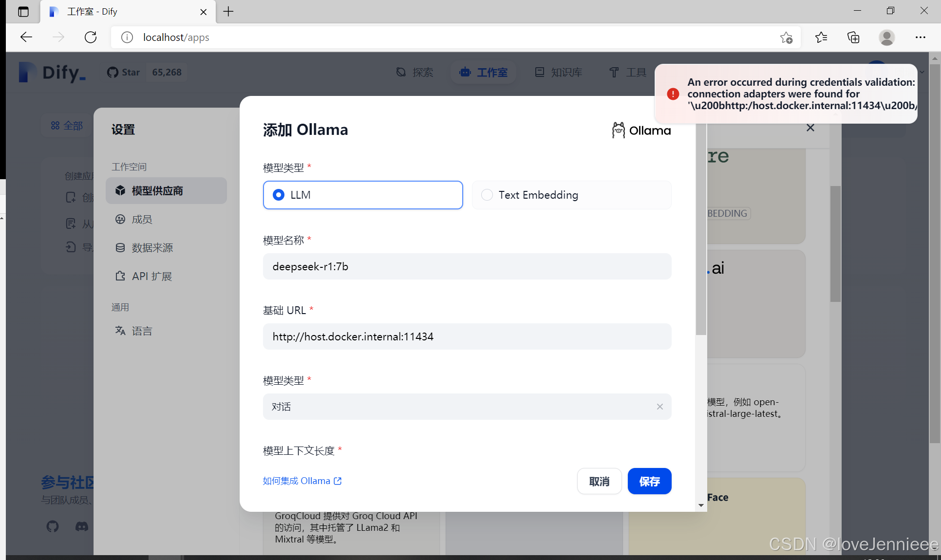Click the browser refresh icon
Image resolution: width=941 pixels, height=560 pixels.
pos(91,37)
